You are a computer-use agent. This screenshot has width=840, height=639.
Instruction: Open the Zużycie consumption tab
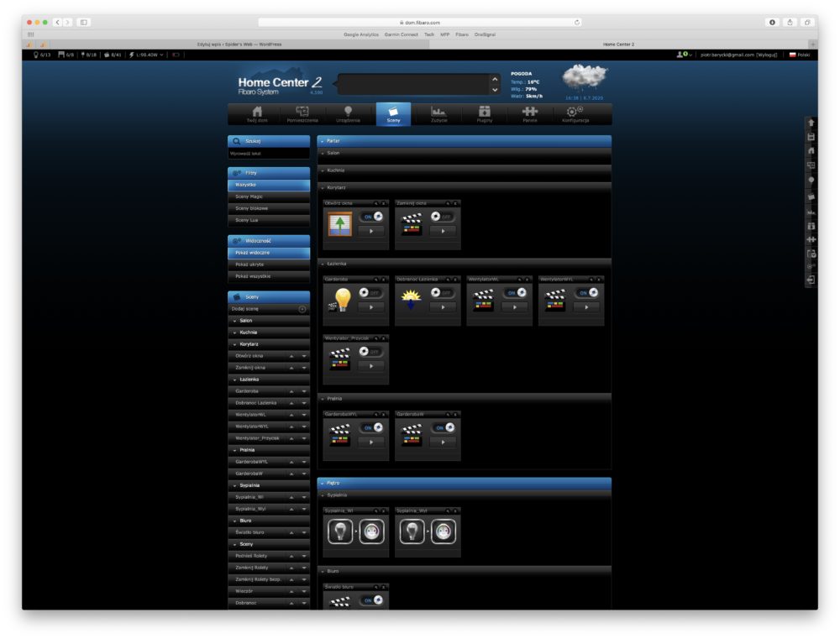click(438, 114)
